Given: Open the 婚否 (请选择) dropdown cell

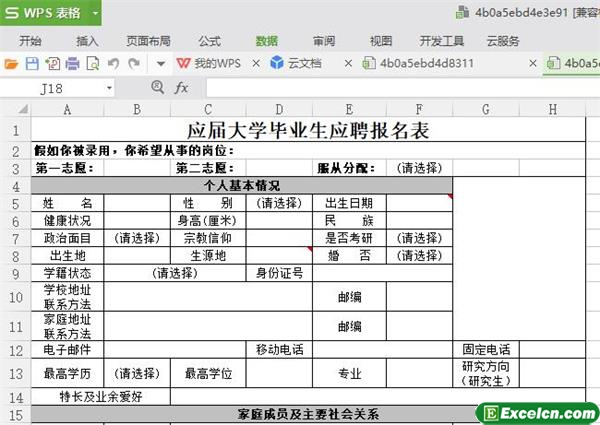Looking at the screenshot, I should coord(419,255).
